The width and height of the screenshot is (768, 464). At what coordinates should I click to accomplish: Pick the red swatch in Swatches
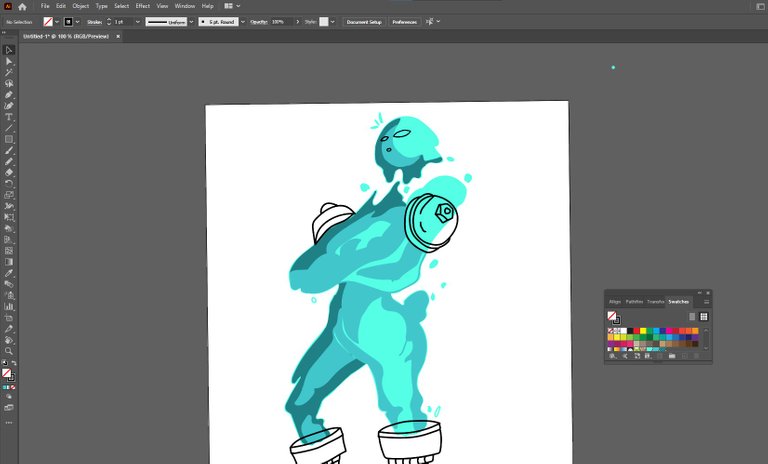tap(637, 331)
